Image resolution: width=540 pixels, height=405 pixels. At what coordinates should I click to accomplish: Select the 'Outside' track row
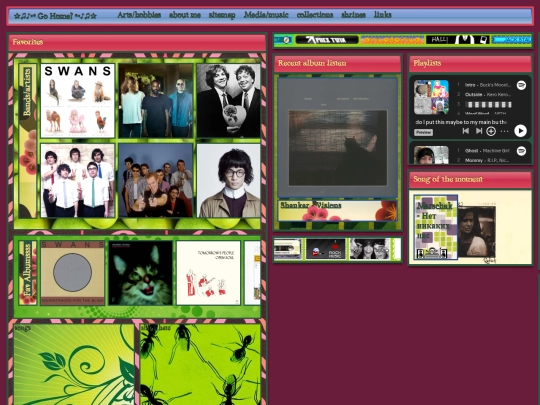click(x=484, y=94)
